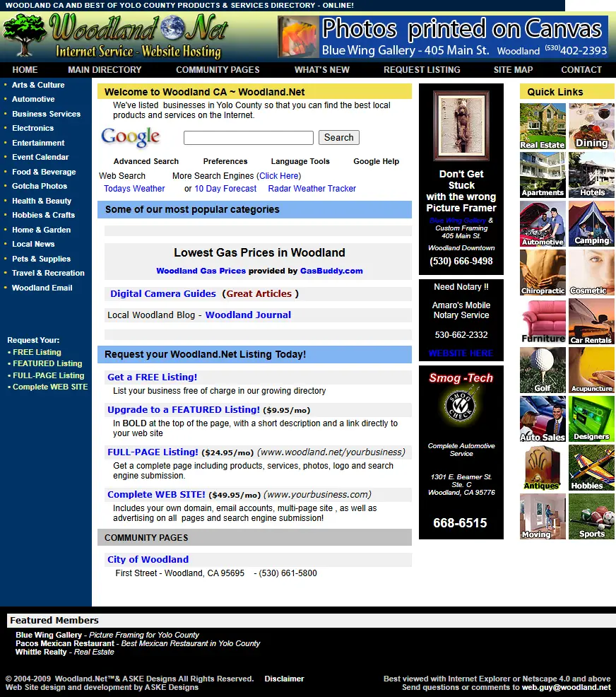Click the framed dog picture in framer ad
The height and width of the screenshot is (697, 616).
coord(461,126)
